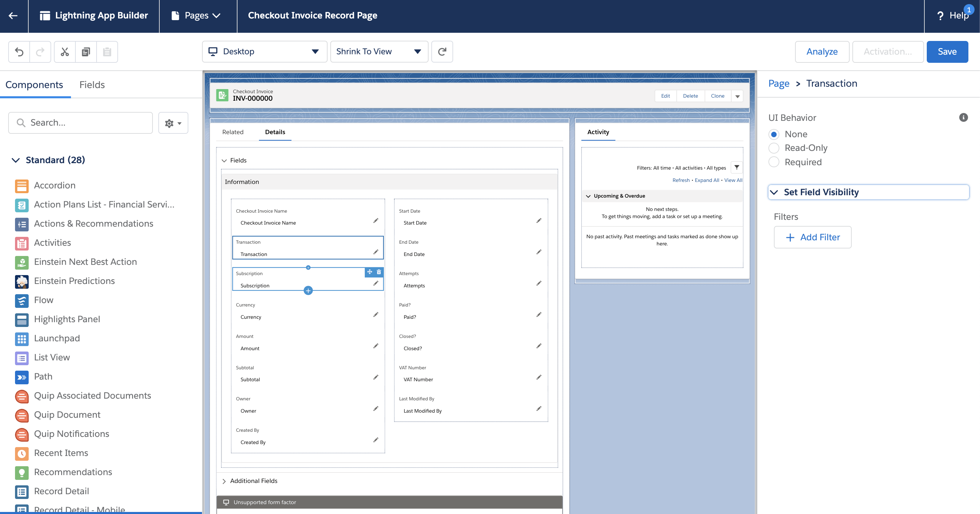
Task: Open the Shrink To View dropdown
Action: 379,52
